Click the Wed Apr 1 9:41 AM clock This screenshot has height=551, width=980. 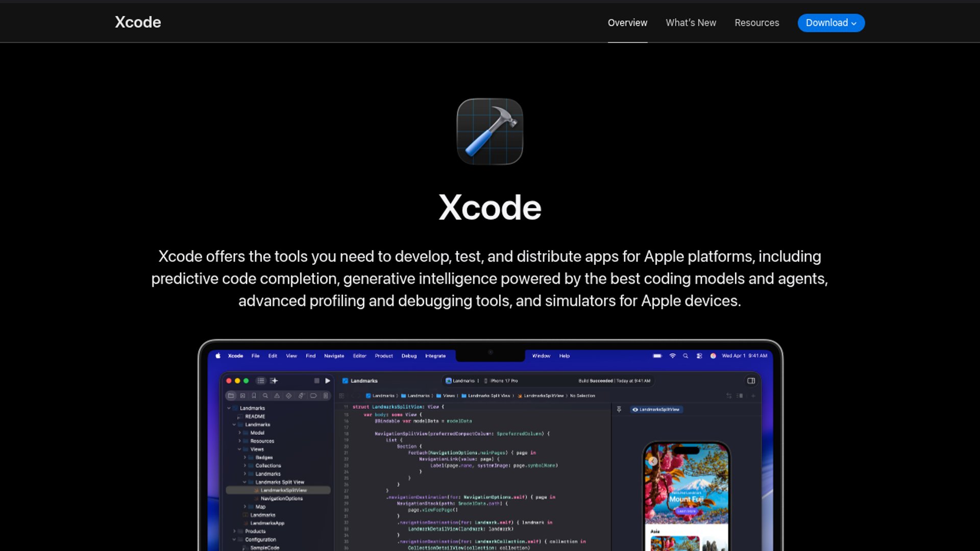[744, 356]
